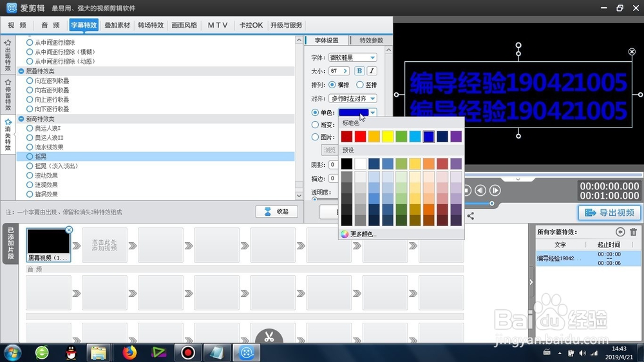Click the effect list scroll-down arrow
This screenshot has width=644, height=362.
[x=299, y=196]
